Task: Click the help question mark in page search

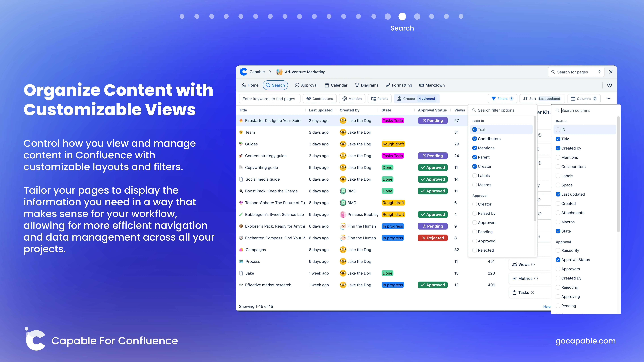Action: tap(599, 72)
